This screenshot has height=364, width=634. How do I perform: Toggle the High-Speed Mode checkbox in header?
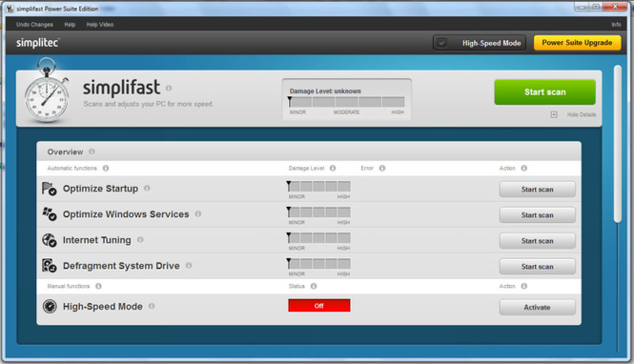[442, 43]
